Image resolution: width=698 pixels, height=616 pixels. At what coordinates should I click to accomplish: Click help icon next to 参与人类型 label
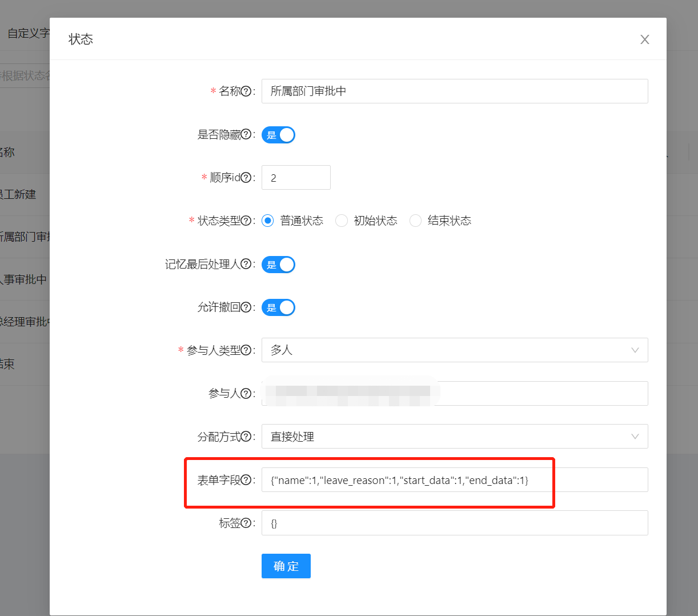(x=246, y=350)
